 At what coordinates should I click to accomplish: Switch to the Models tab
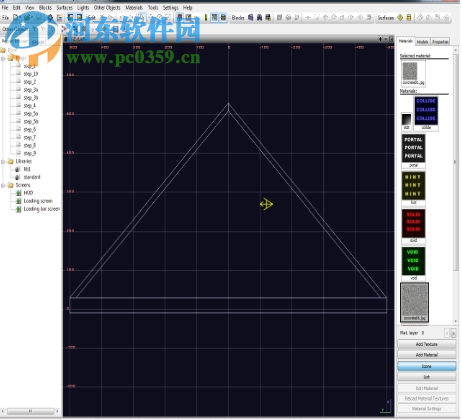coord(422,42)
